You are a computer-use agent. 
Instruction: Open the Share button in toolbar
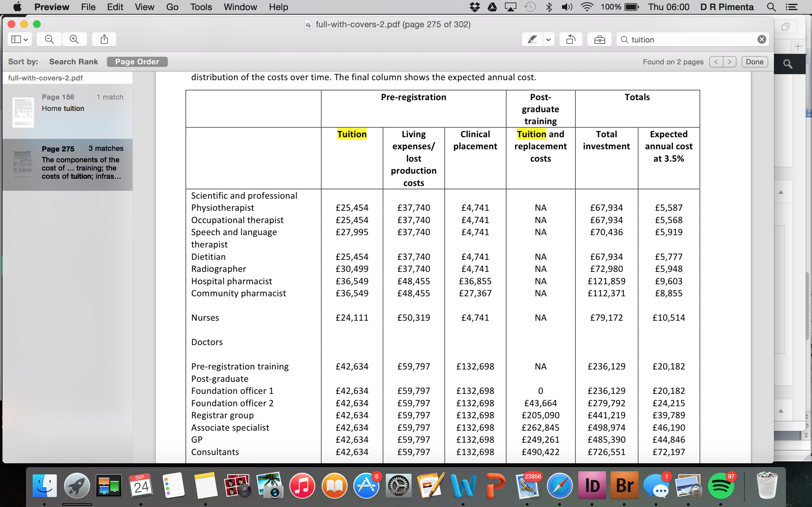(x=104, y=40)
